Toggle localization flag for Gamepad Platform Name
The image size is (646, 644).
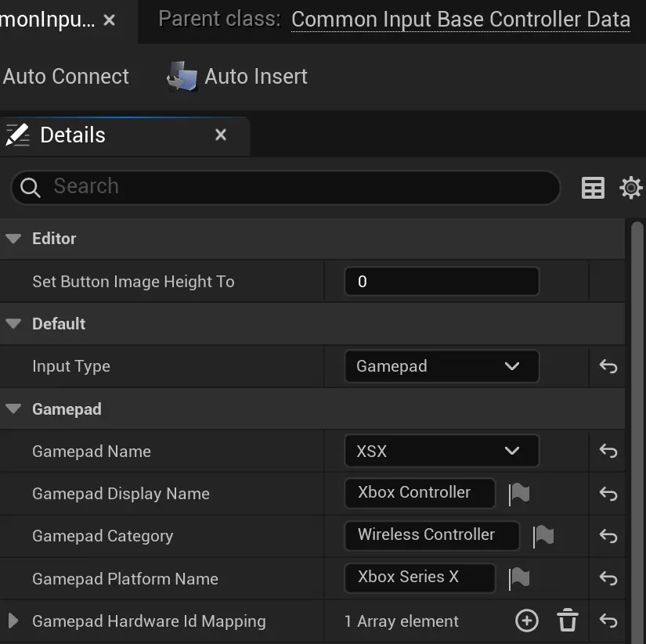(519, 578)
